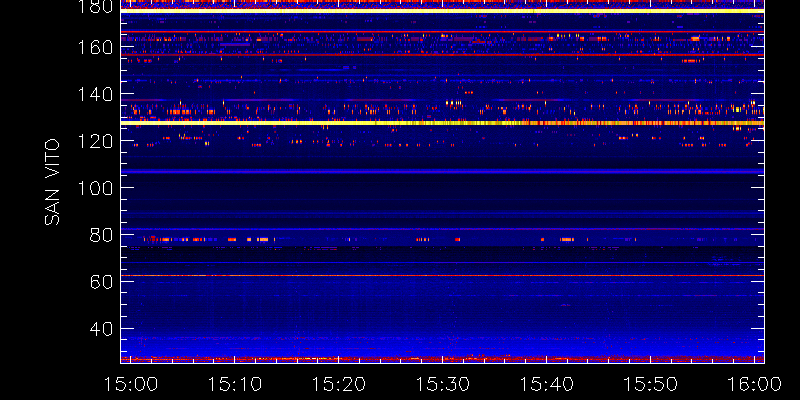Click the 15:10 time axis label
This screenshot has height=400, width=800.
point(234,384)
